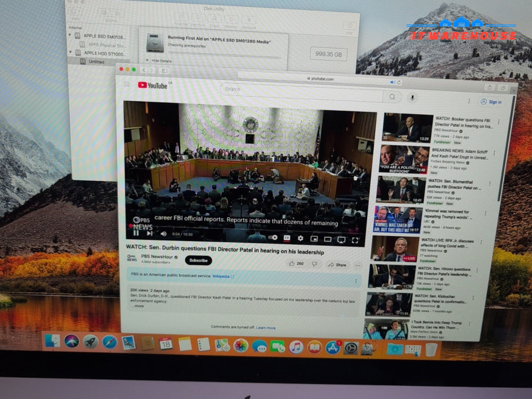Open Safari share button

coord(489,87)
